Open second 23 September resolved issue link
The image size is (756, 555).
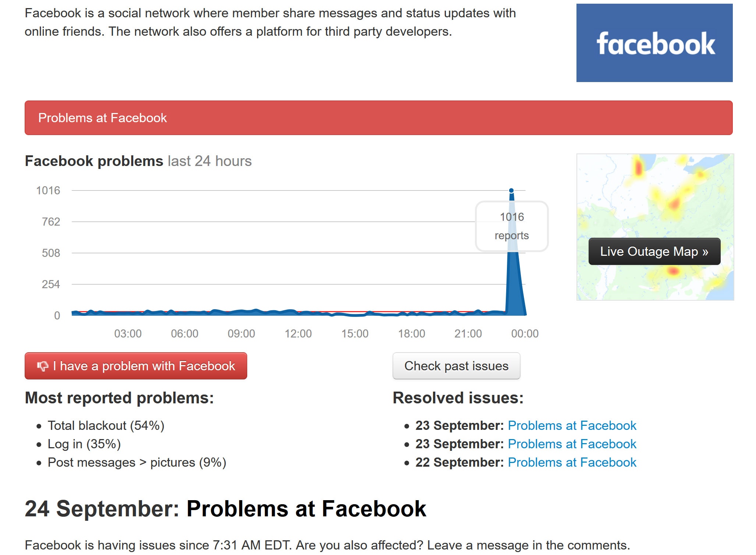pos(572,444)
